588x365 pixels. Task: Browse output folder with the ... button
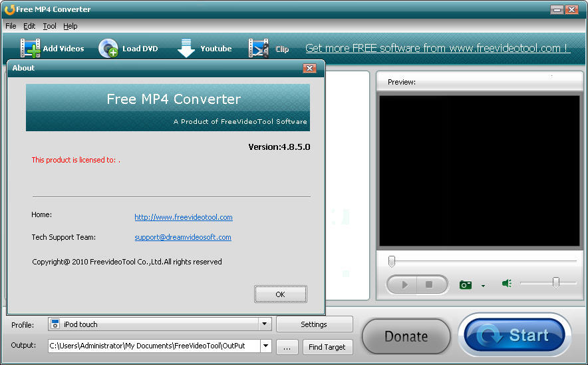pos(287,347)
